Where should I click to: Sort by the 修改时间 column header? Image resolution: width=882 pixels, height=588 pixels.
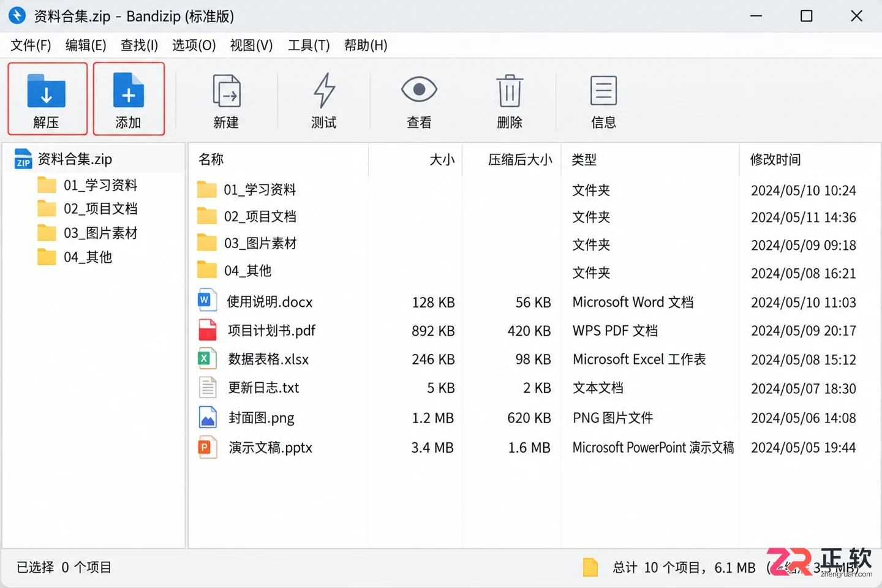[810, 160]
